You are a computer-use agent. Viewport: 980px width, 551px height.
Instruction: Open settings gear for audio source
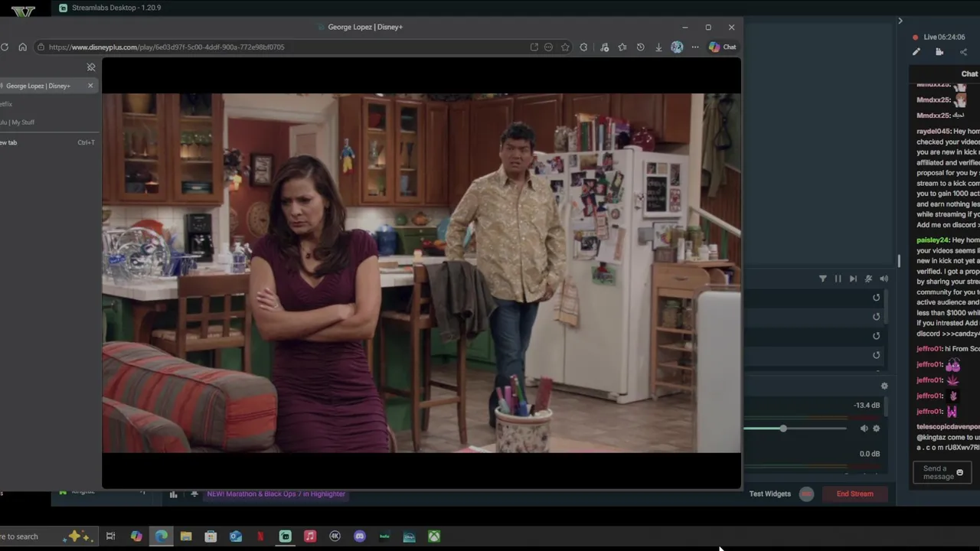click(877, 429)
